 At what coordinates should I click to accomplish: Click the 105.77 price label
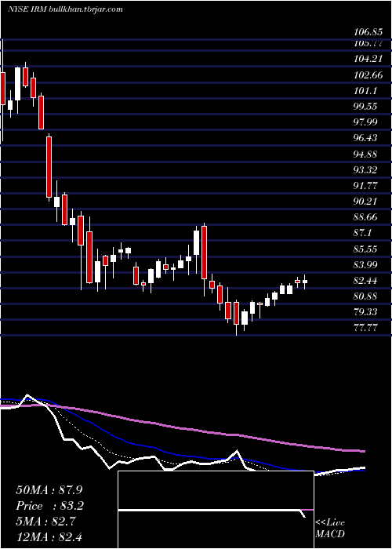368,44
